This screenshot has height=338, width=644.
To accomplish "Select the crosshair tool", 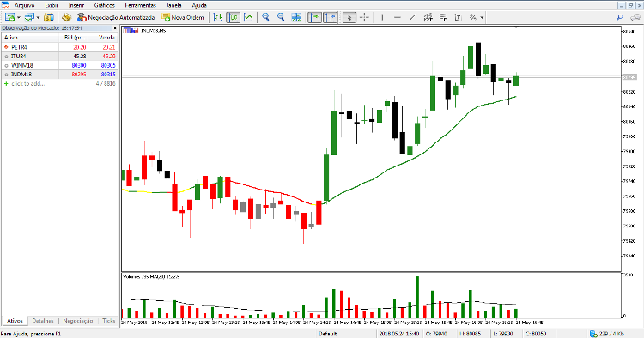I will 364,17.
